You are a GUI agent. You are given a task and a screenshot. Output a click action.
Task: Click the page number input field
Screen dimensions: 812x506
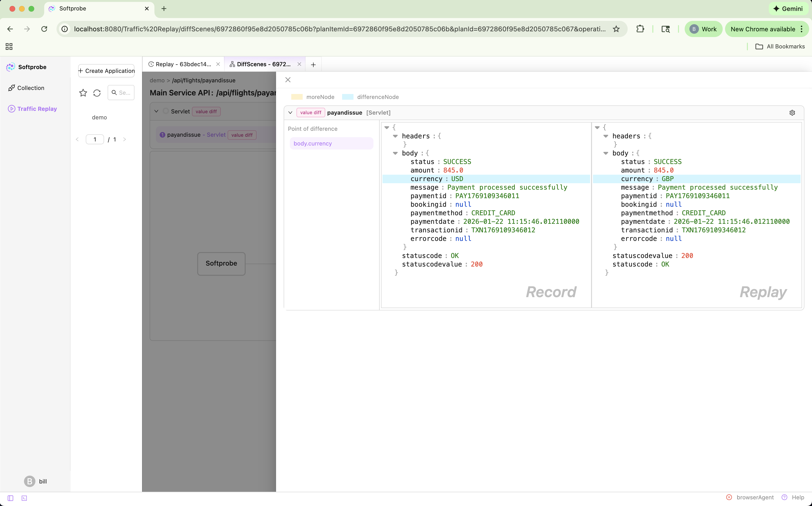click(x=95, y=140)
